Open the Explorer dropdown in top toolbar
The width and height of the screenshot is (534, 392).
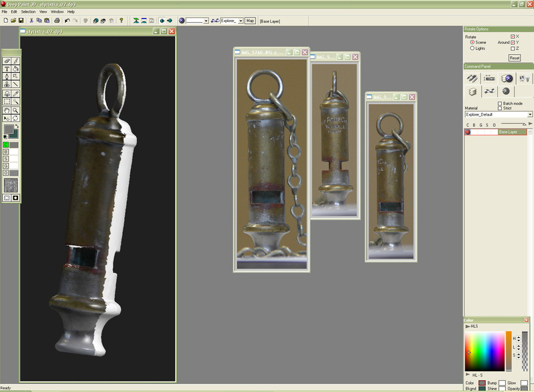pyautogui.click(x=239, y=21)
